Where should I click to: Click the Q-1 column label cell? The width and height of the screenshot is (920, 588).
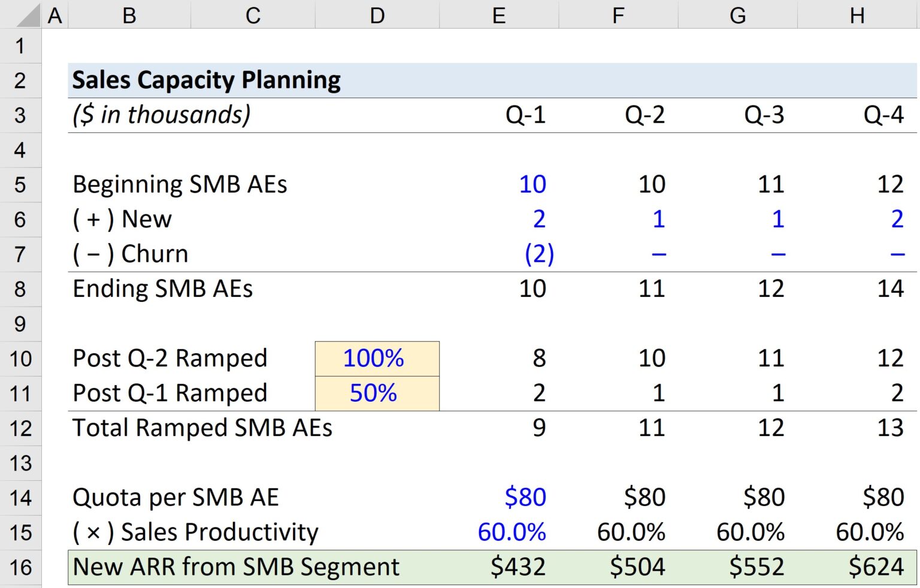click(525, 115)
